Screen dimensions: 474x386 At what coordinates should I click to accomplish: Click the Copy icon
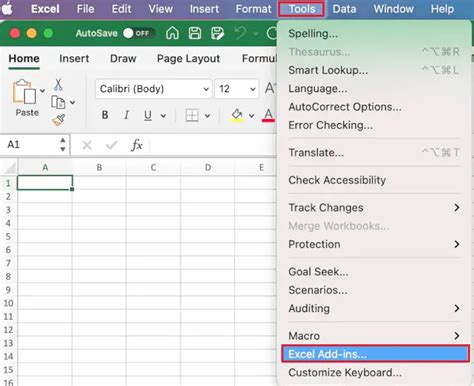[58, 102]
